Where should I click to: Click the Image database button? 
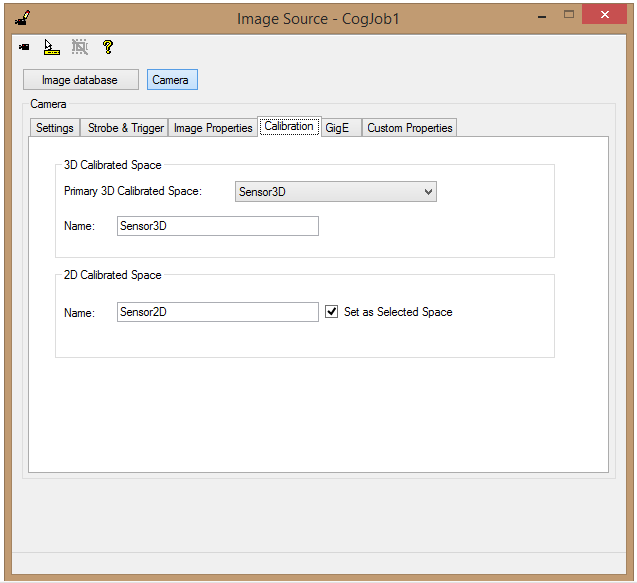pyautogui.click(x=81, y=80)
